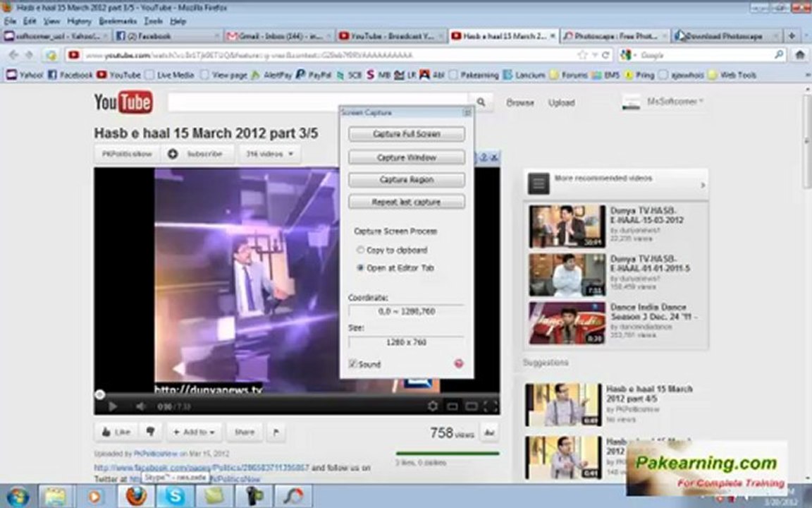Bookmark page with the star icon

[x=583, y=55]
